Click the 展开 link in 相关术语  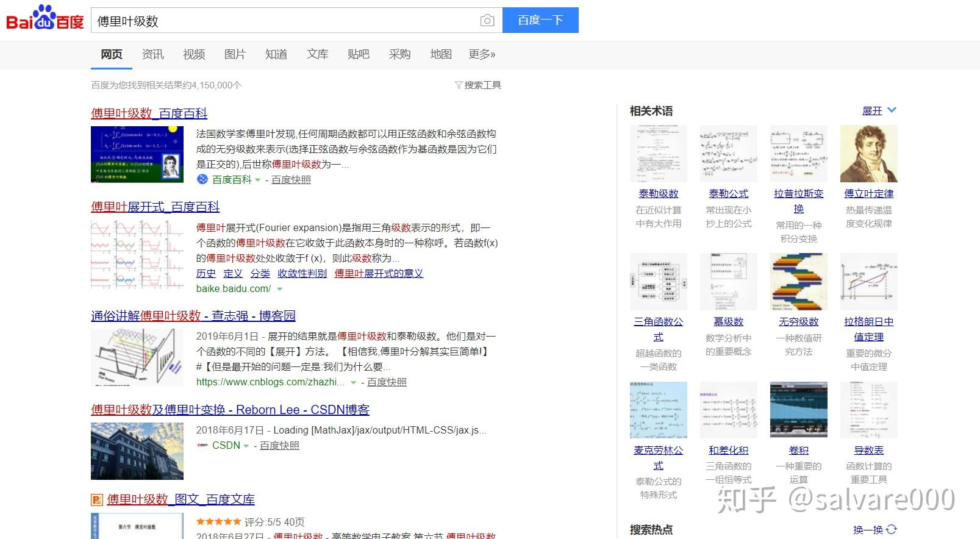872,111
